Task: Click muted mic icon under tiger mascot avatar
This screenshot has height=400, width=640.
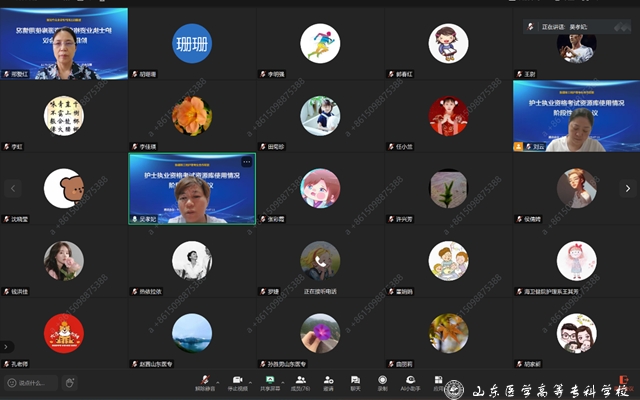Action: (7, 364)
